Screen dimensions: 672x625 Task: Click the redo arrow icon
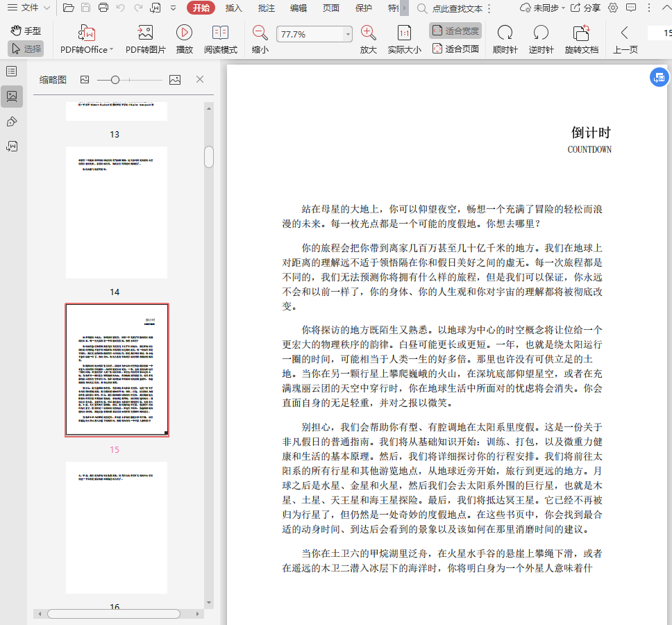(138, 8)
